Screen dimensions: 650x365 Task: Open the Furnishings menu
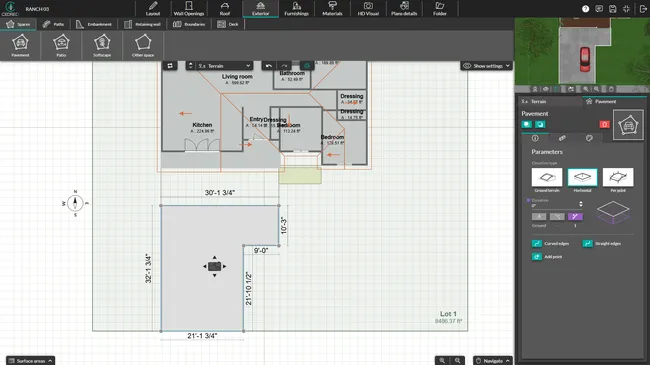[296, 8]
